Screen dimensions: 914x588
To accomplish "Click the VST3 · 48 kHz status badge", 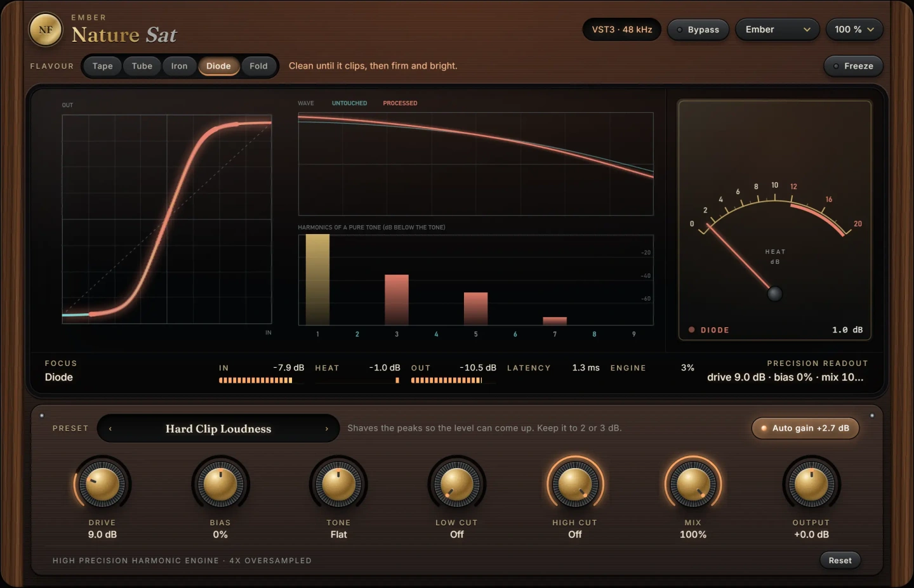I will pyautogui.click(x=622, y=30).
